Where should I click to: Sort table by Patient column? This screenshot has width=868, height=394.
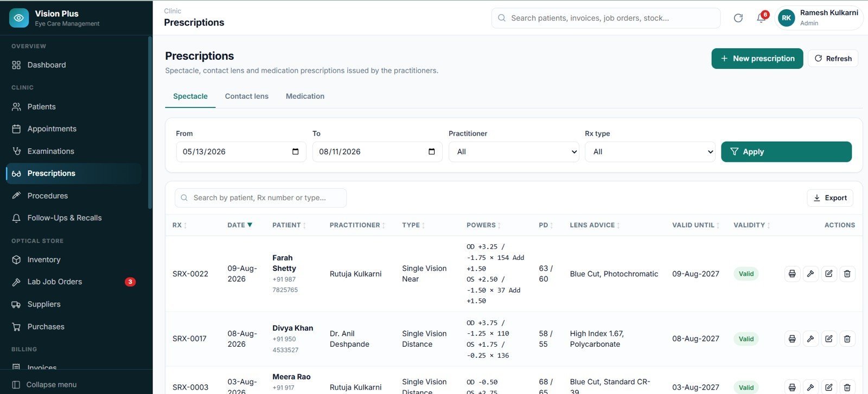click(289, 225)
